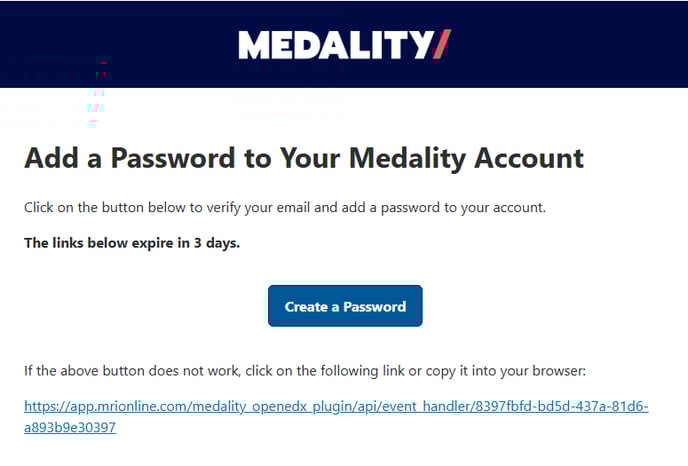Click the word 'Account' in the heading
Viewport: 688px width, 466px height.
pyautogui.click(x=529, y=158)
